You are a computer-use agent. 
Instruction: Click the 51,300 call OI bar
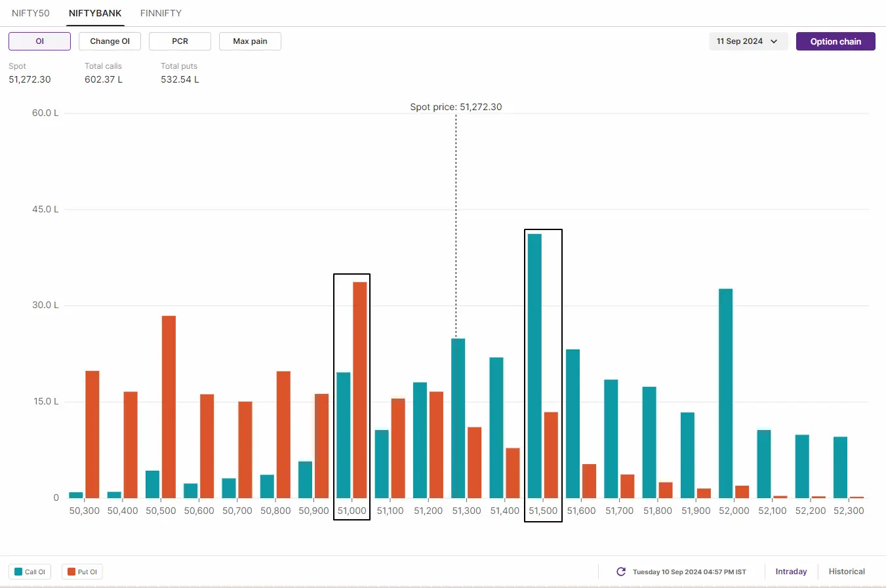click(458, 418)
